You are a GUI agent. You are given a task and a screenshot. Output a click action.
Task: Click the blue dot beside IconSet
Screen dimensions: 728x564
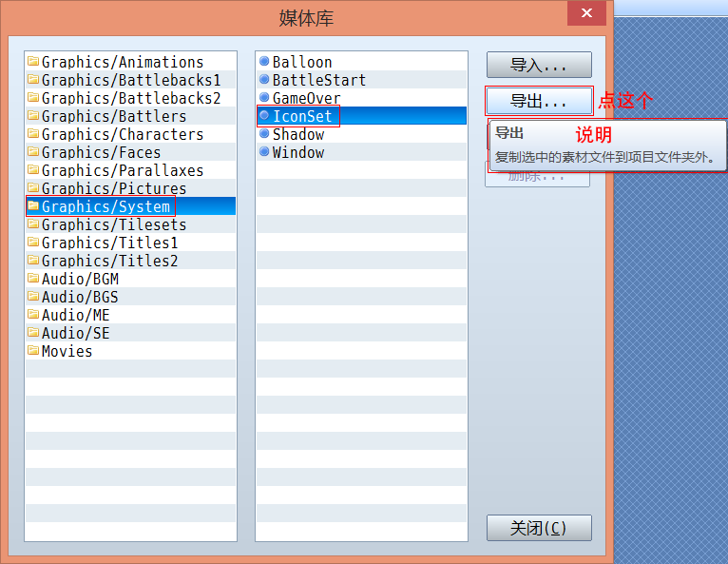coord(264,115)
